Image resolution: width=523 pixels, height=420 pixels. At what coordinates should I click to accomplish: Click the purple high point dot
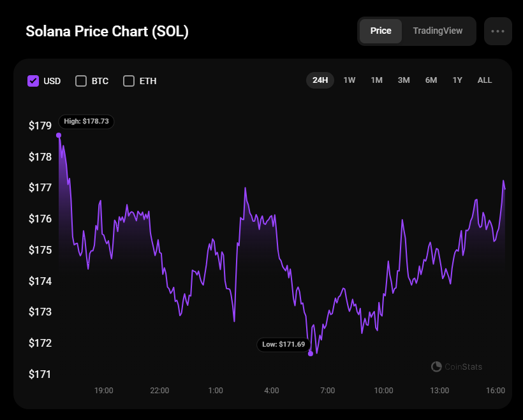(59, 135)
